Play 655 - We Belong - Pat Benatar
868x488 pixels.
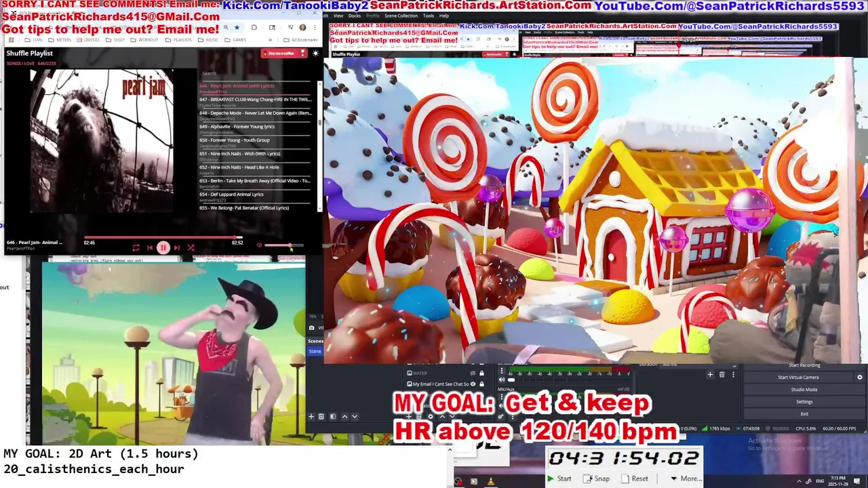(255, 209)
